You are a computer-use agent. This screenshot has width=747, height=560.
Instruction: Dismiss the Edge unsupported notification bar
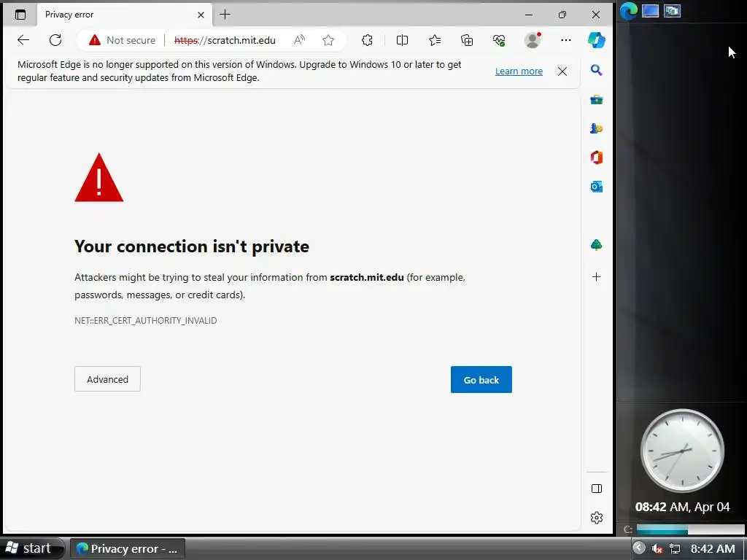point(562,71)
